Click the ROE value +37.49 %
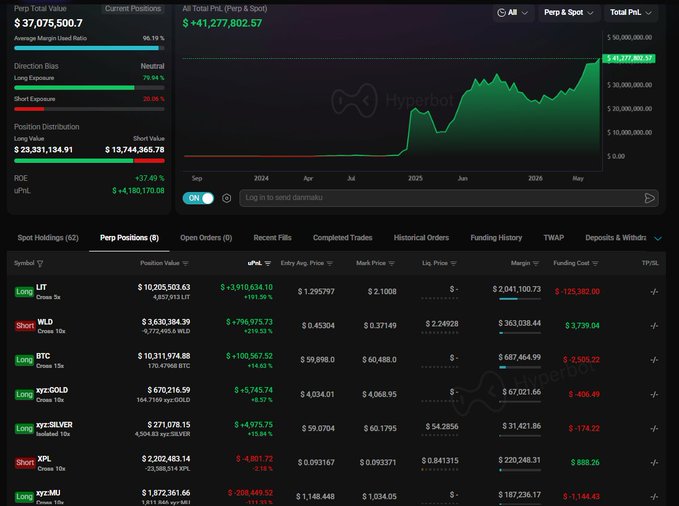 pos(150,178)
